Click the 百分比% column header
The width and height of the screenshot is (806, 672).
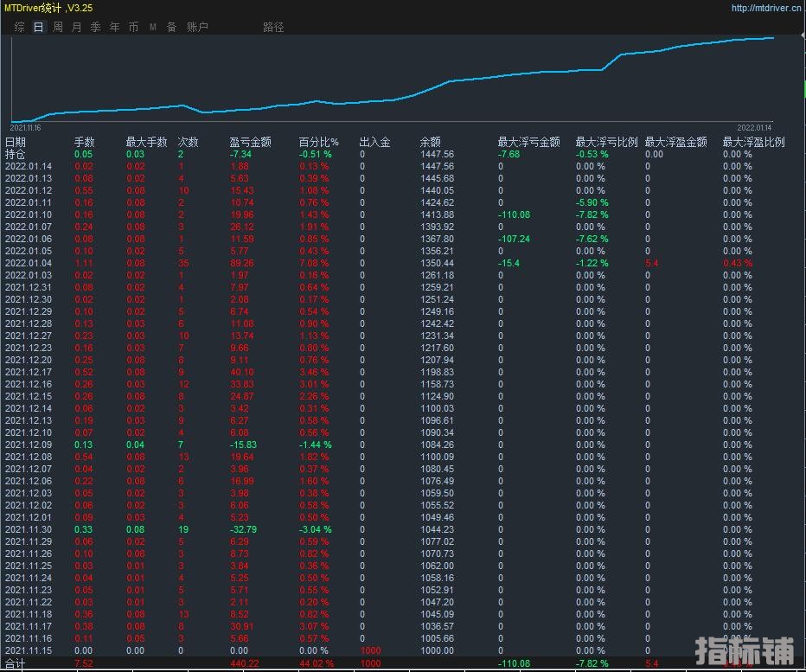click(319, 142)
